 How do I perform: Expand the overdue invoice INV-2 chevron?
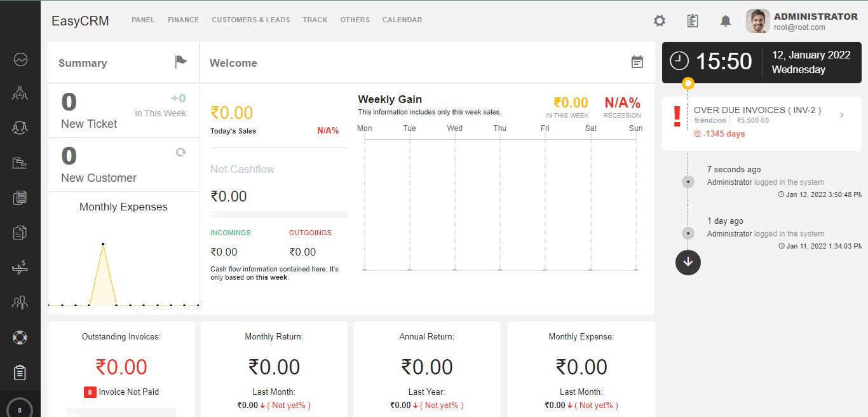pos(842,115)
